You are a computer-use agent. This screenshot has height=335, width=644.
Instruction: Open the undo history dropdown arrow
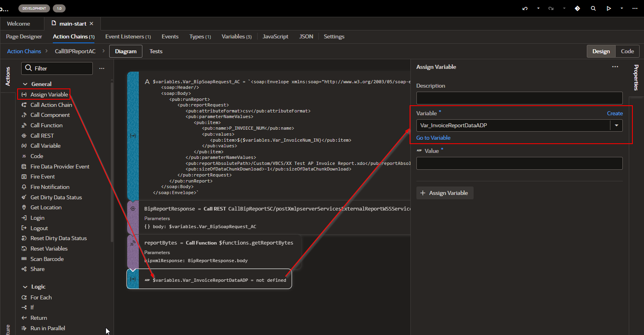click(x=538, y=8)
